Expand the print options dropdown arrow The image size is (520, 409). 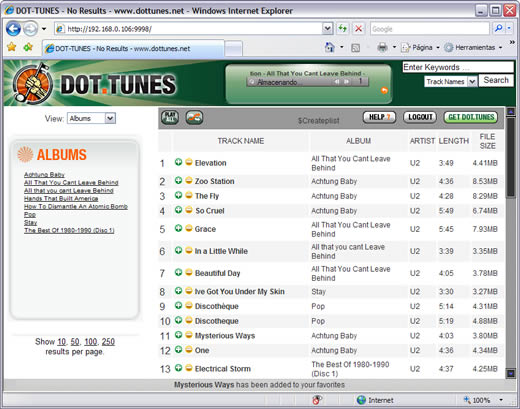click(394, 48)
